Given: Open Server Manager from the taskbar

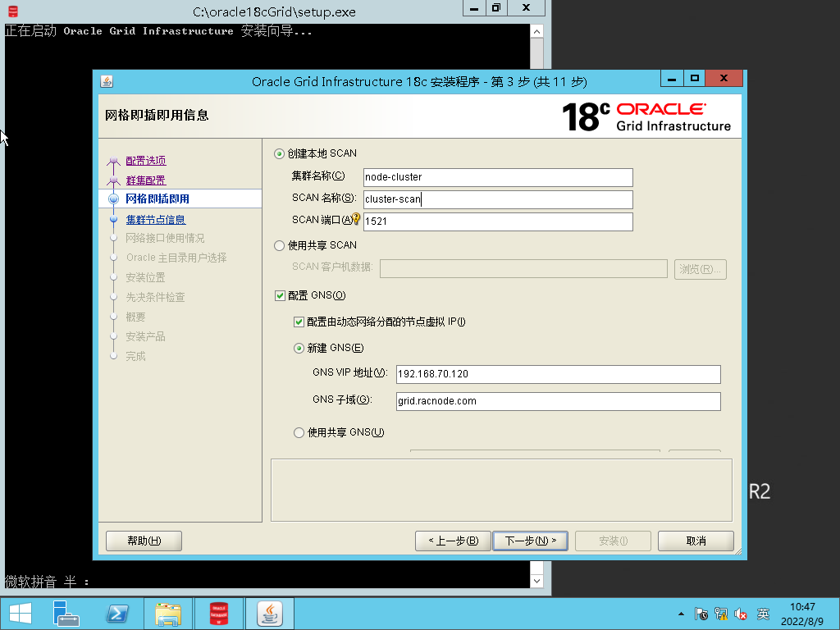Looking at the screenshot, I should point(66,614).
